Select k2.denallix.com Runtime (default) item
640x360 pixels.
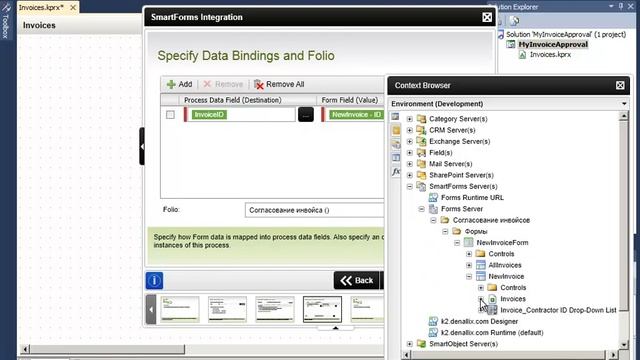tap(492, 333)
